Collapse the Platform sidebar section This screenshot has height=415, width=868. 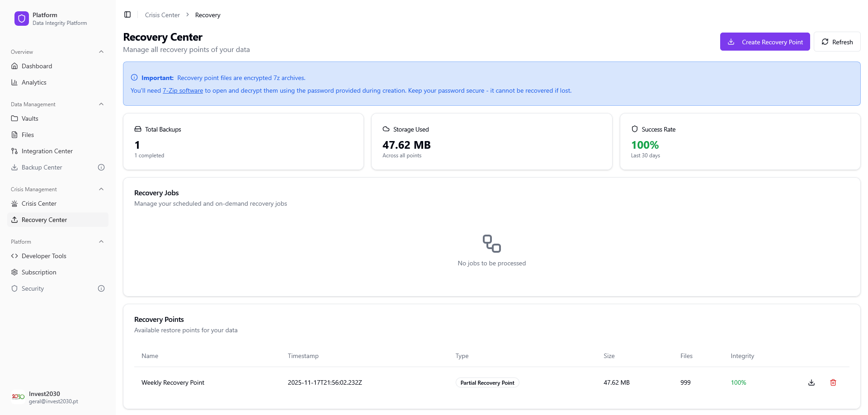click(101, 241)
